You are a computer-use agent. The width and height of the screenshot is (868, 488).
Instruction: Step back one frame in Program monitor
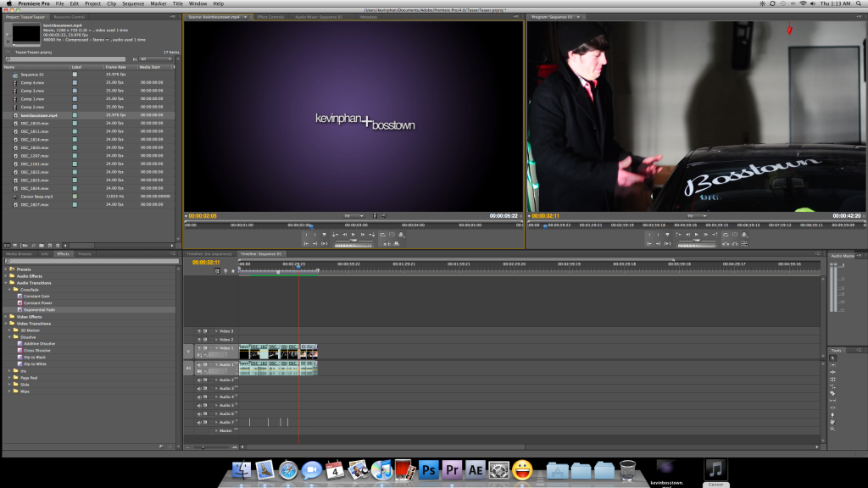coord(687,235)
